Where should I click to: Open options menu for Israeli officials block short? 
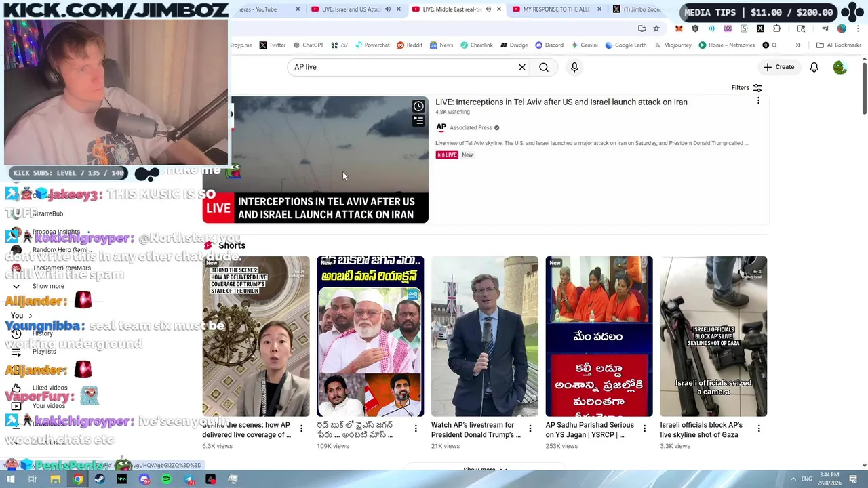(x=759, y=428)
